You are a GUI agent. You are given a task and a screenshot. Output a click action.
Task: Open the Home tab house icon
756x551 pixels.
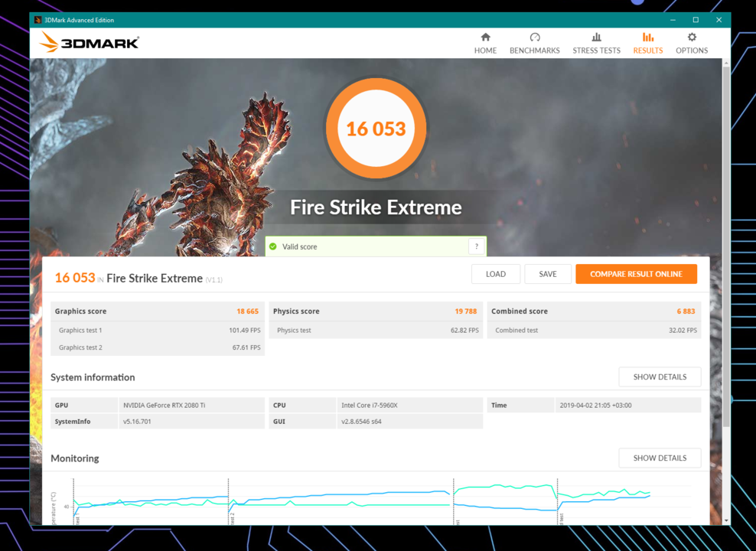point(486,37)
